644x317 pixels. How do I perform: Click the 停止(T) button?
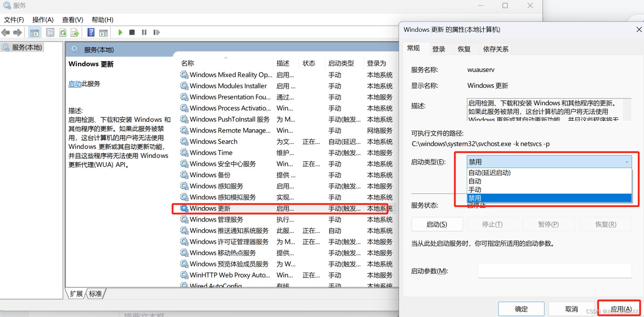click(492, 225)
